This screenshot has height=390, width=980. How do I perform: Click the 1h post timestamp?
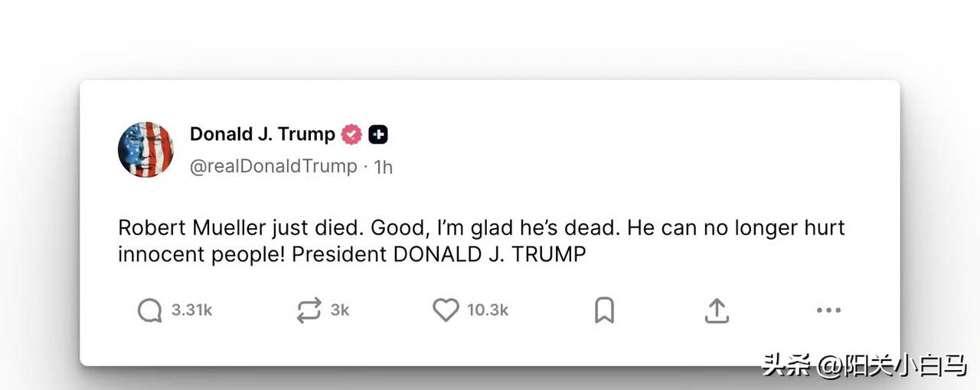pyautogui.click(x=383, y=167)
